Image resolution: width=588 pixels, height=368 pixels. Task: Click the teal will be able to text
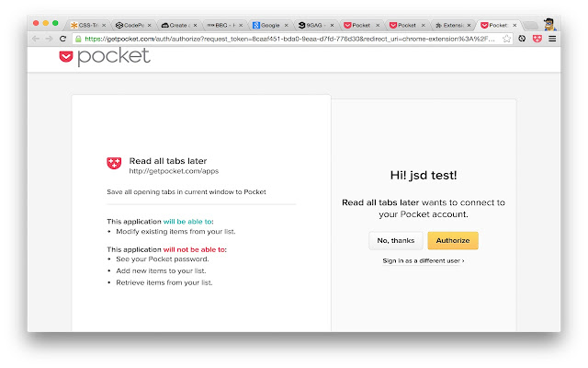point(187,222)
